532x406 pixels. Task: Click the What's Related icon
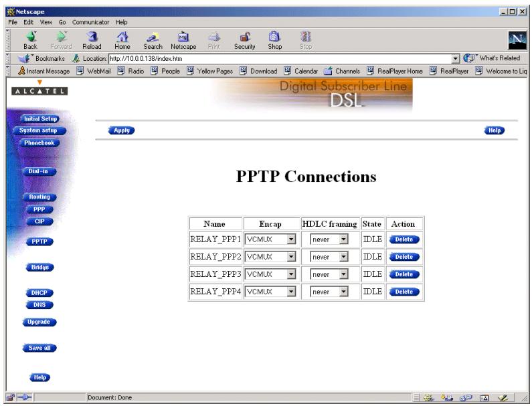click(469, 58)
